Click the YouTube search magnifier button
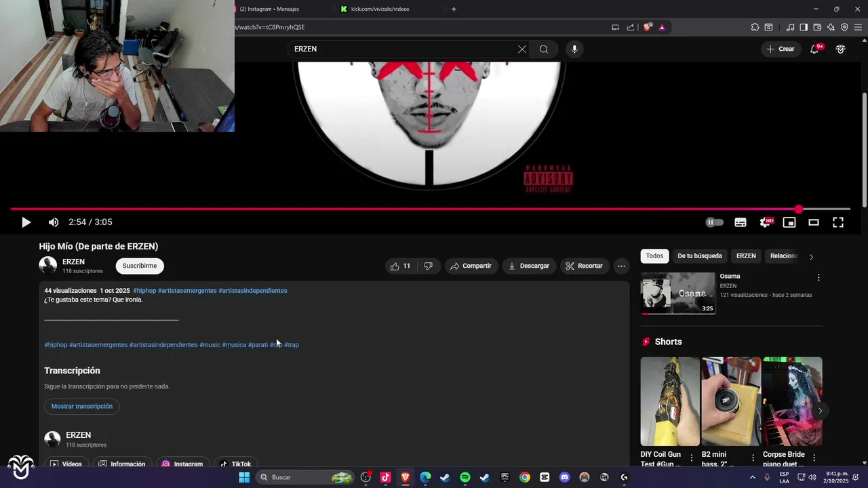Image resolution: width=868 pixels, height=488 pixels. [544, 49]
